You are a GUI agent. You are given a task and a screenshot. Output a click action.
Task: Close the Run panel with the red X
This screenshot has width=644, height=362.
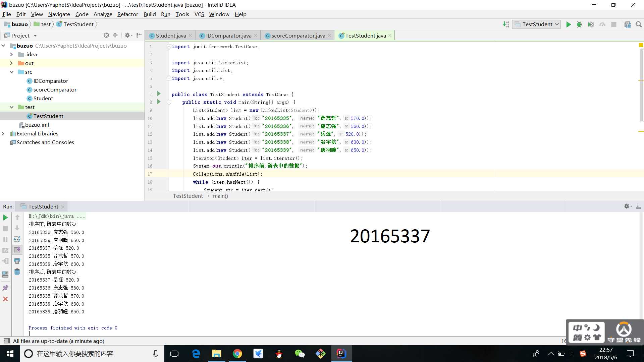5,299
